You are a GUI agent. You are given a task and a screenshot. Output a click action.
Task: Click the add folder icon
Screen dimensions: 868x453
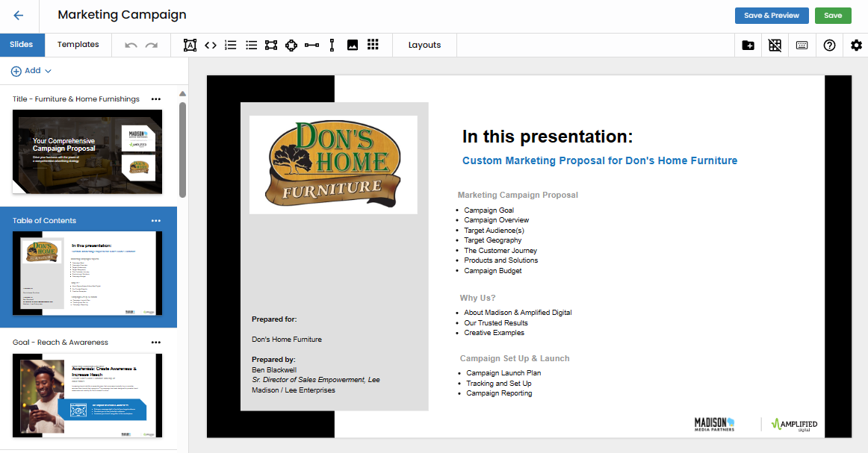pyautogui.click(x=748, y=46)
